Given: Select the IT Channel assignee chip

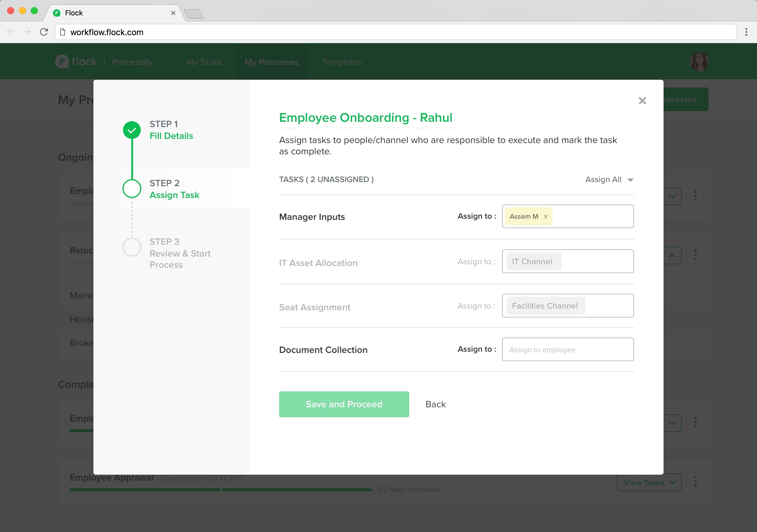Looking at the screenshot, I should click(534, 261).
